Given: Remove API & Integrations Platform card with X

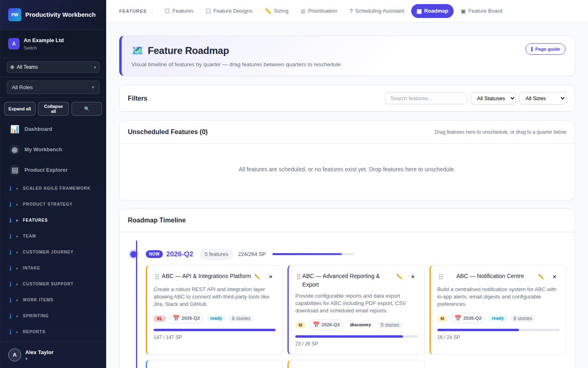Looking at the screenshot, I should coord(271,277).
